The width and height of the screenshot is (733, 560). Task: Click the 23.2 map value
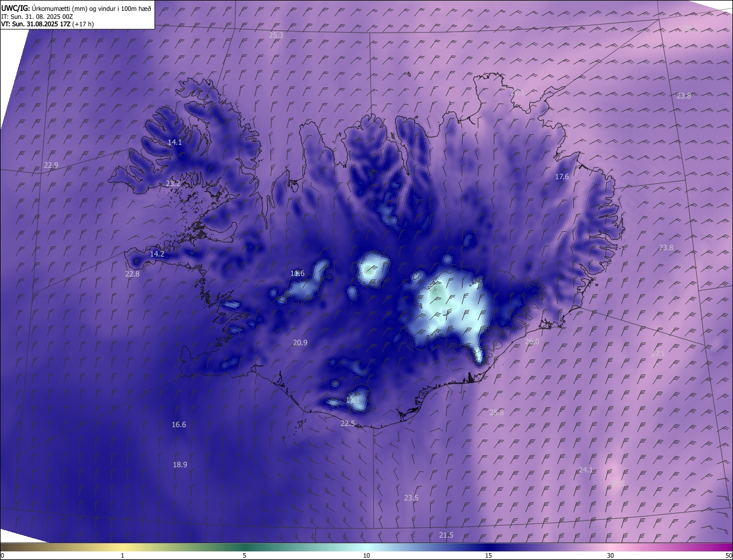173,184
